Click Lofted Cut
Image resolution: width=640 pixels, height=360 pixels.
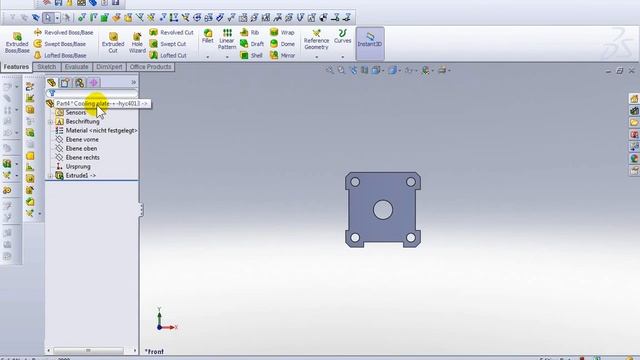(x=168, y=55)
